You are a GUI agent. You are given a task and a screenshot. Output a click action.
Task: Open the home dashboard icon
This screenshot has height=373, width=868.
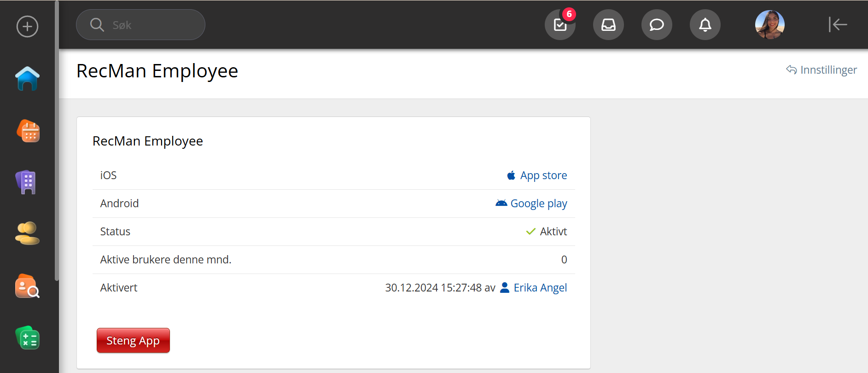pyautogui.click(x=27, y=79)
